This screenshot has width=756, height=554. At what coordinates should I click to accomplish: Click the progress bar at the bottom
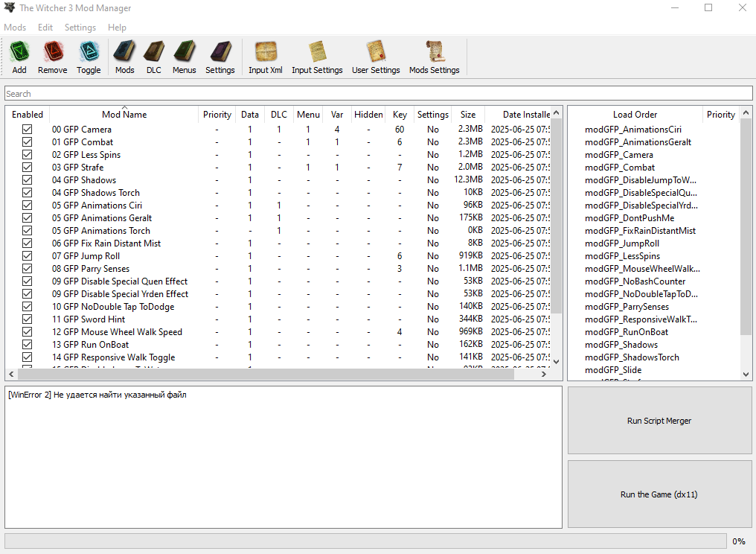click(x=365, y=541)
